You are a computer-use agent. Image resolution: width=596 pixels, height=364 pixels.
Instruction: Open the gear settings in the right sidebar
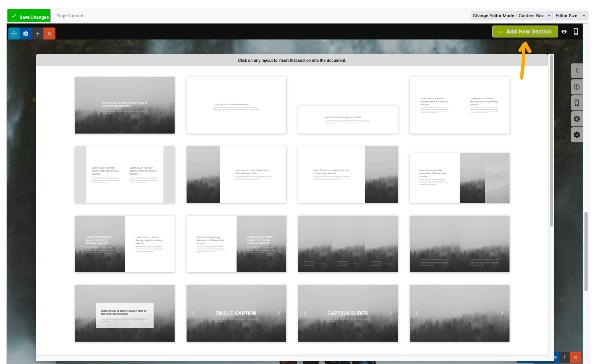click(x=576, y=135)
